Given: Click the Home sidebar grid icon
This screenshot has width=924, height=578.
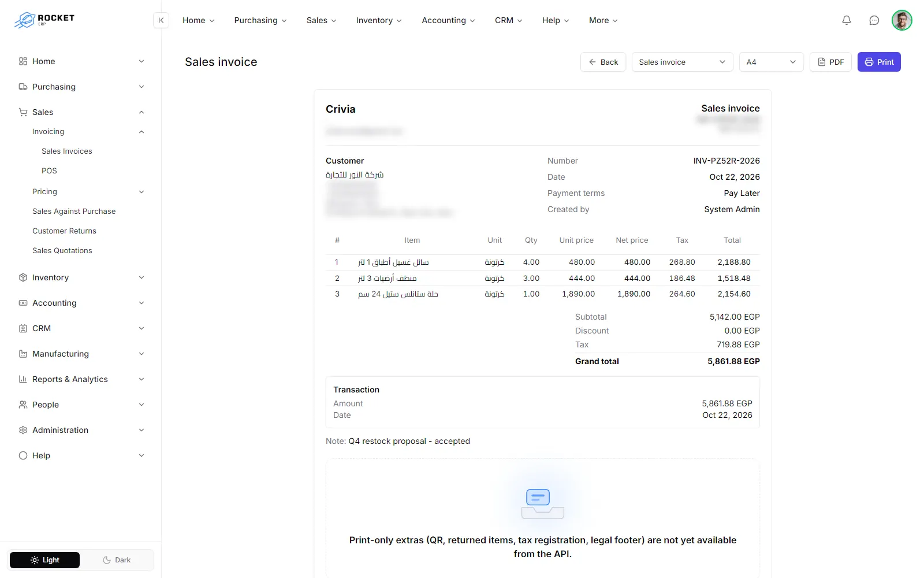Looking at the screenshot, I should point(23,61).
